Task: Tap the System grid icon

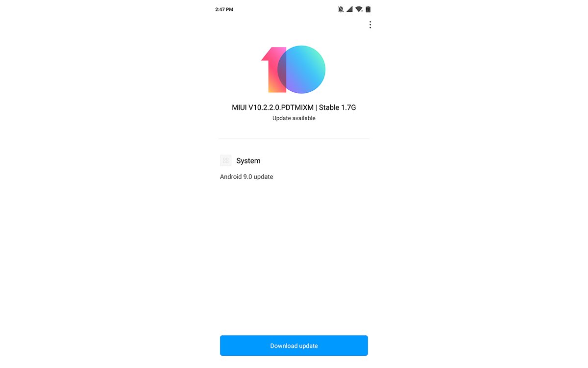Action: [226, 160]
